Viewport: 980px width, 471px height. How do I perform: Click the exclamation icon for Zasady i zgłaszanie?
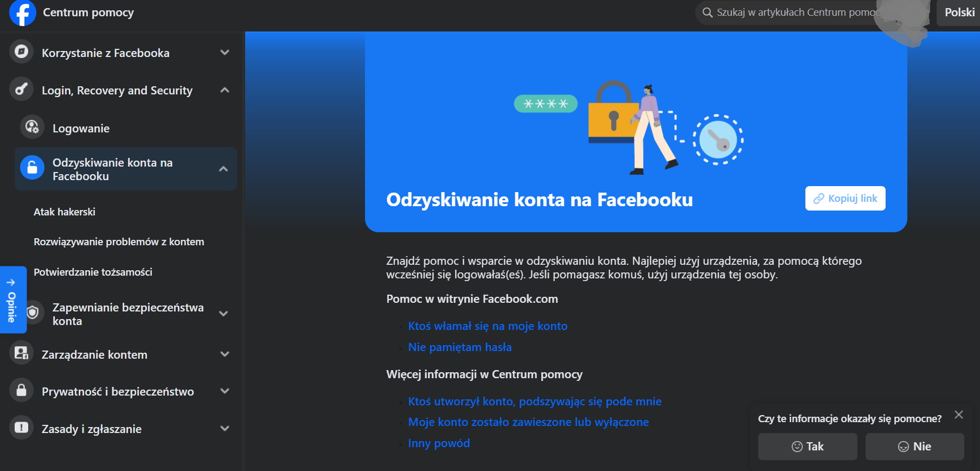[x=21, y=428]
